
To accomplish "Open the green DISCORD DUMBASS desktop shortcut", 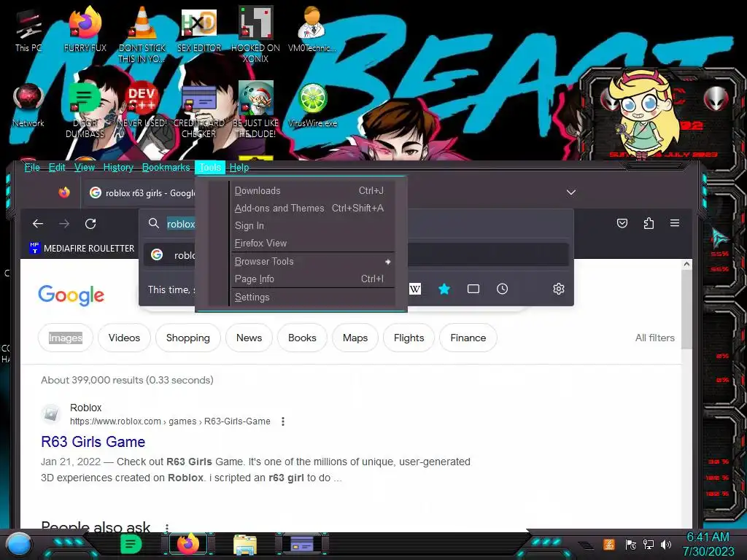I will [85, 109].
